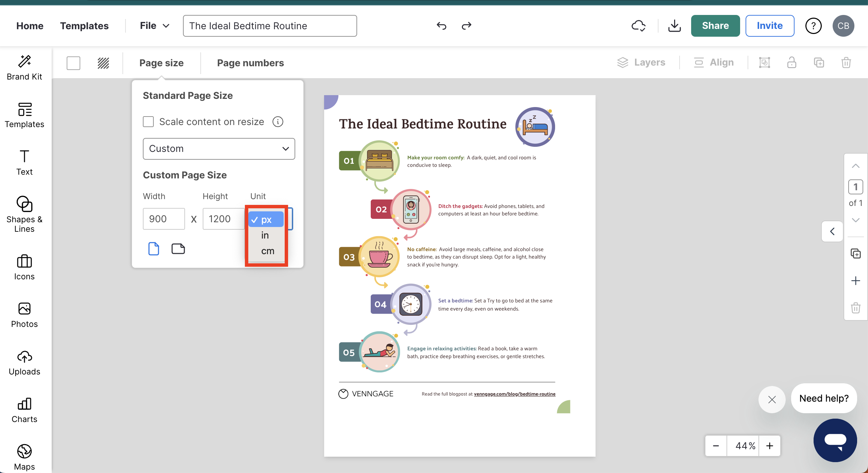Open the Maps sidebar panel
The image size is (868, 473).
point(24,457)
